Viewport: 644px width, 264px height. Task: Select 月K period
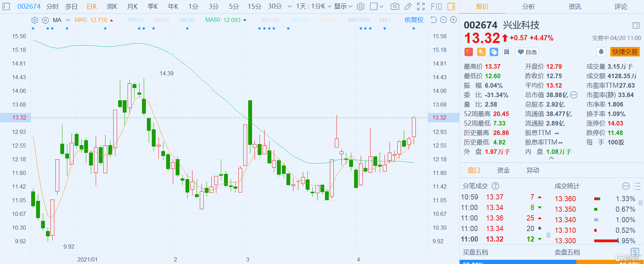coord(133,6)
